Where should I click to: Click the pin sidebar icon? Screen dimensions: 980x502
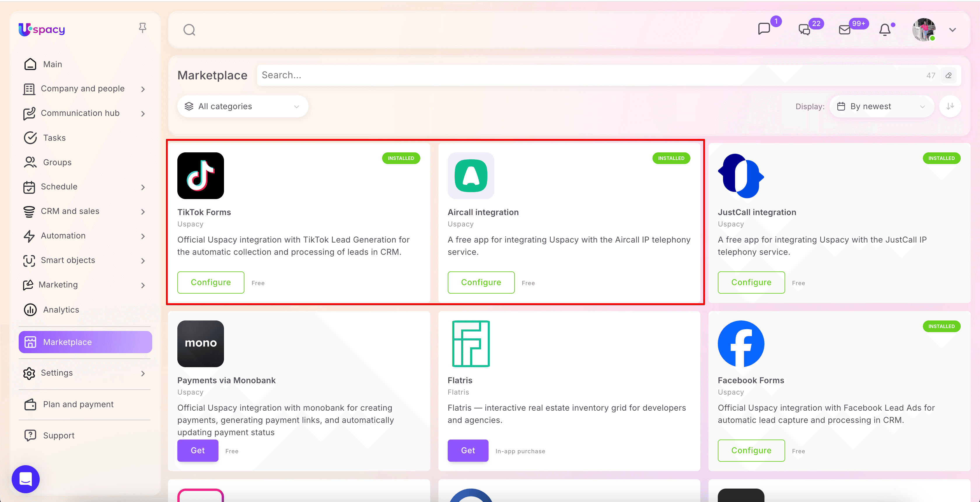143,28
